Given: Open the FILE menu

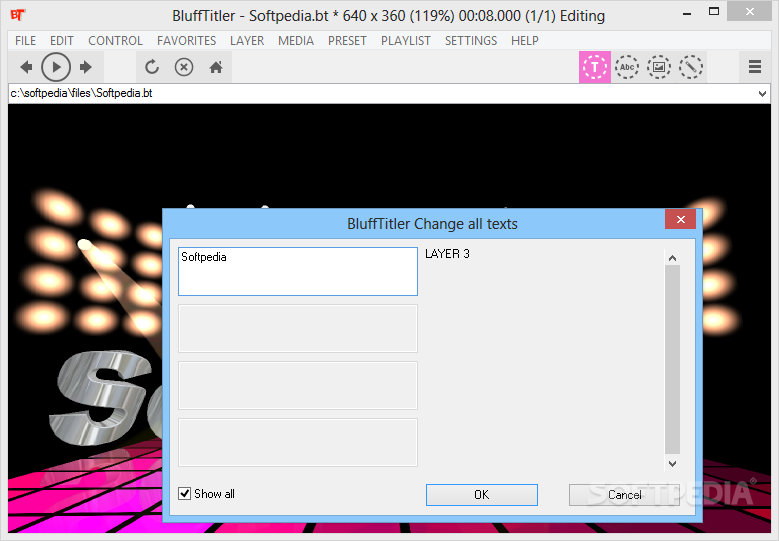Looking at the screenshot, I should click(25, 41).
